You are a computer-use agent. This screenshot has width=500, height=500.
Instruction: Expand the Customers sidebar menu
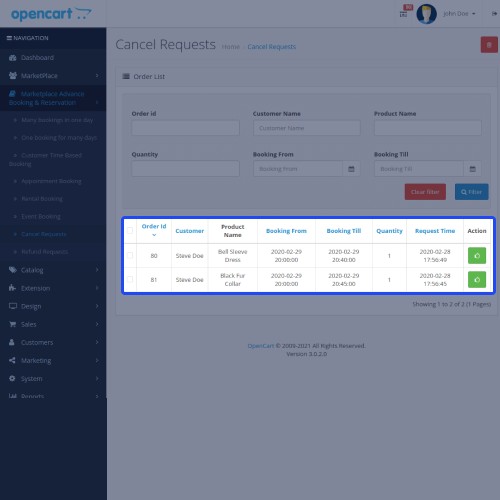pos(53,342)
